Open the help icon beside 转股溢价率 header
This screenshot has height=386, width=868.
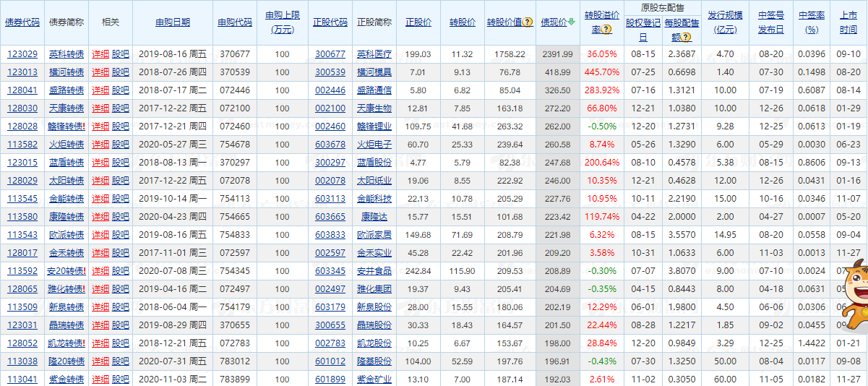click(606, 30)
